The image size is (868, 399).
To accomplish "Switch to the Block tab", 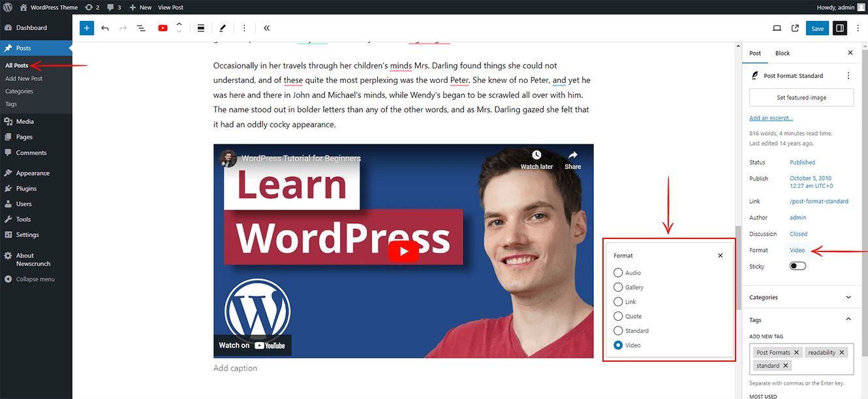I will 783,53.
